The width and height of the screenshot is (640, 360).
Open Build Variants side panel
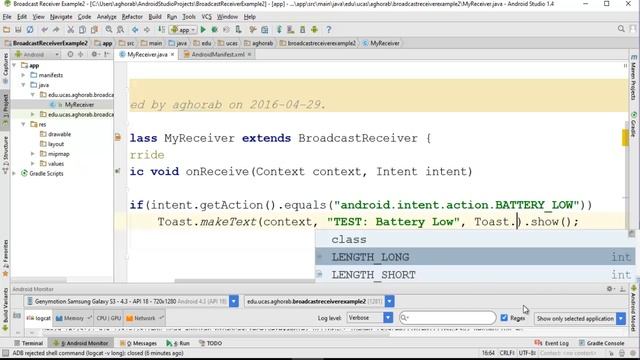point(5,308)
